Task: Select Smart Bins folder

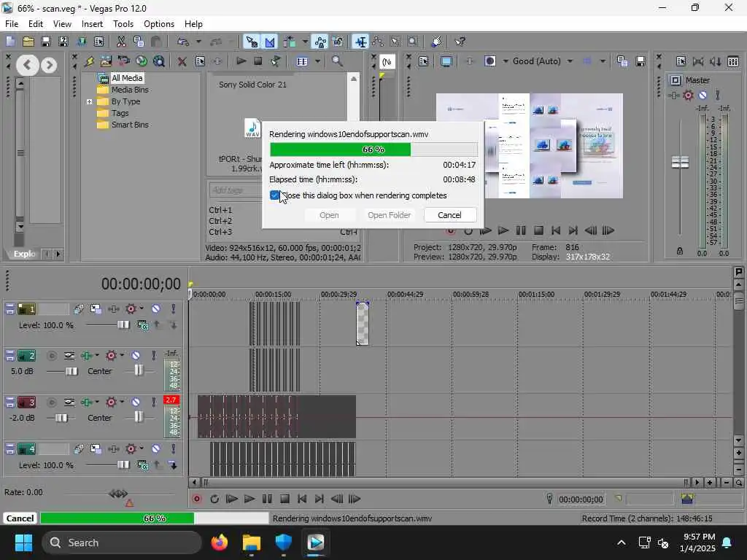Action: (x=130, y=125)
